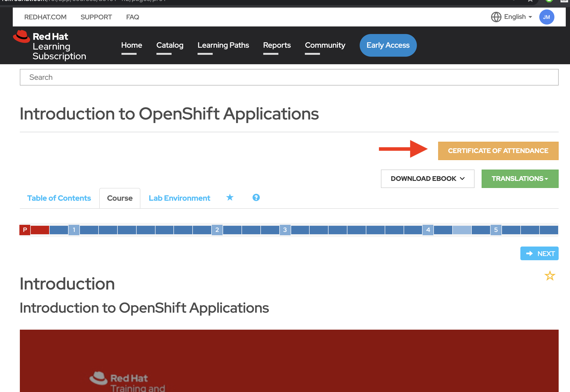570x392 pixels.
Task: Switch to the Lab Environment tab
Action: 179,198
